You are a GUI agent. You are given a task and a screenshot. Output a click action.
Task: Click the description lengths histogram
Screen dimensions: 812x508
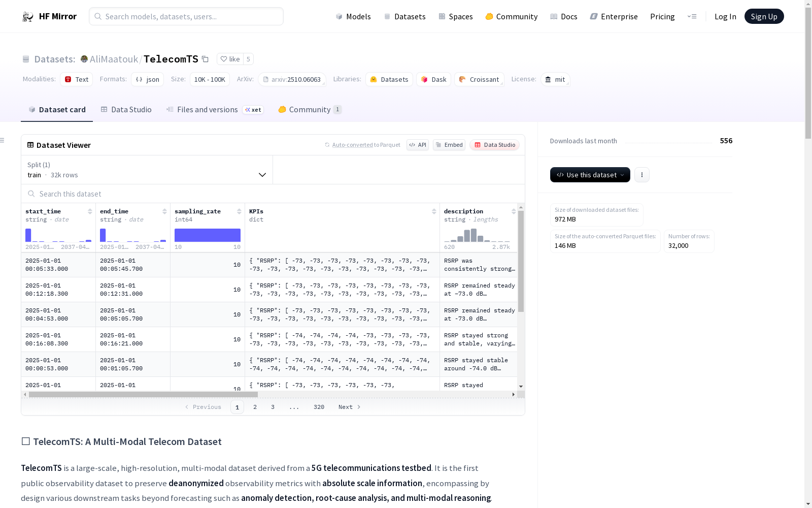coord(477,235)
